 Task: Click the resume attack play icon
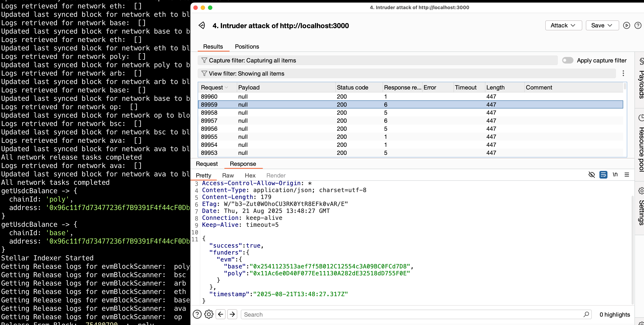(x=626, y=26)
